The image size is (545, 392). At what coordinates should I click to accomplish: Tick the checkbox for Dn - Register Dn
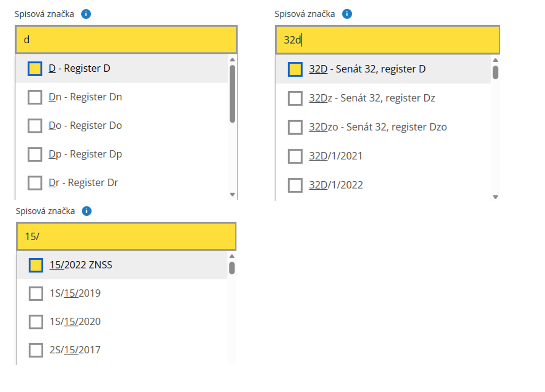(35, 97)
